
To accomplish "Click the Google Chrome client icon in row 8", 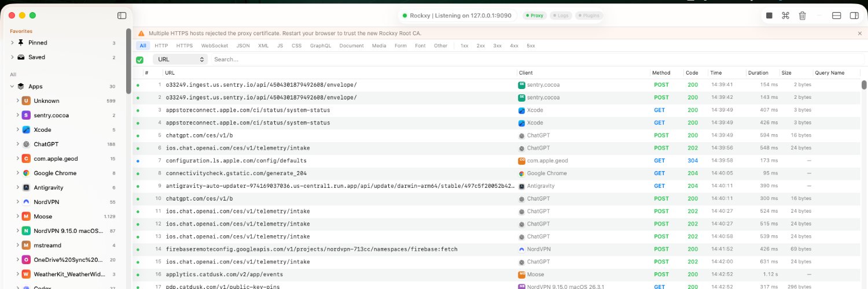I will pos(521,173).
